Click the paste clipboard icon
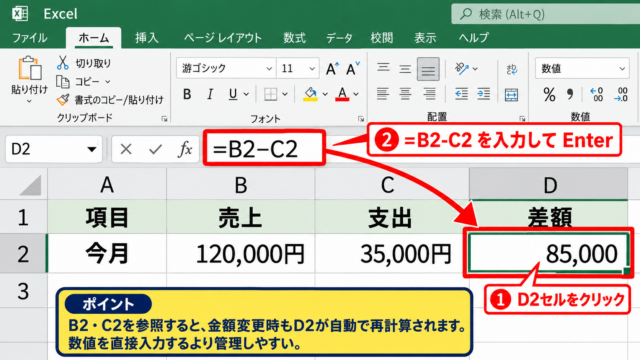640x360 pixels. tap(30, 68)
